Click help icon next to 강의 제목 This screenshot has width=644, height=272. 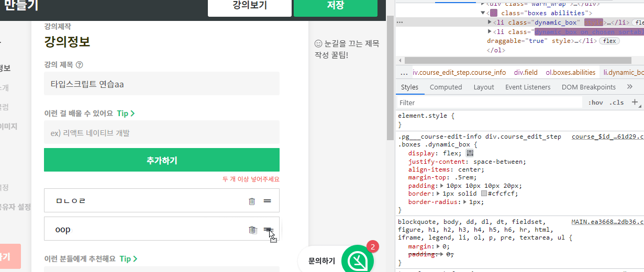coord(80,65)
